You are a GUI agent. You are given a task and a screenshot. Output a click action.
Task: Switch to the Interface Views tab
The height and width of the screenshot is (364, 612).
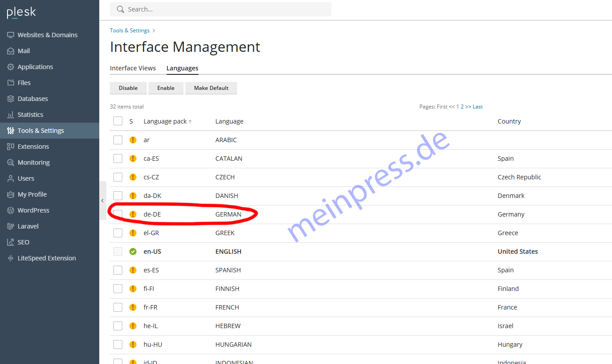click(133, 68)
